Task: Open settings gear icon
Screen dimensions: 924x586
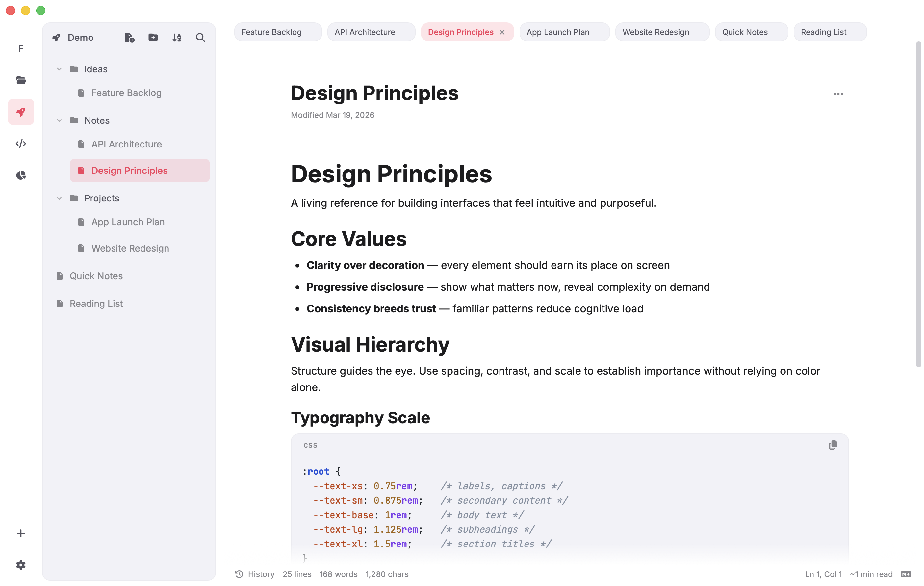Action: tap(21, 565)
